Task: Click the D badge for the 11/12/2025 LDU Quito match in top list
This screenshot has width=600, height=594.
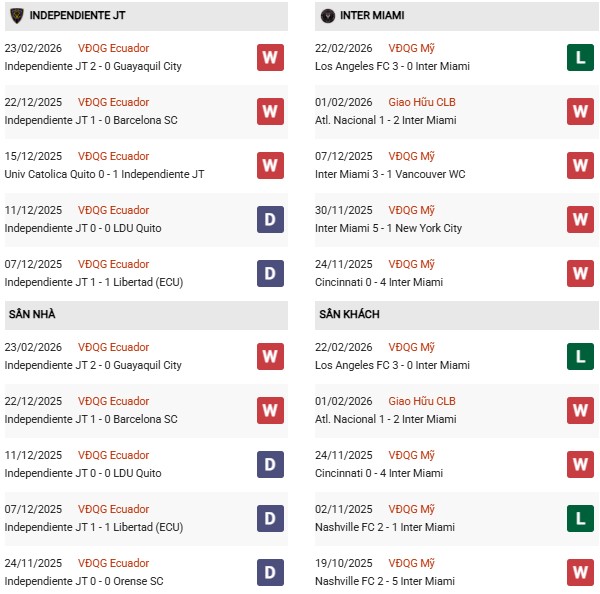Action: coord(270,219)
